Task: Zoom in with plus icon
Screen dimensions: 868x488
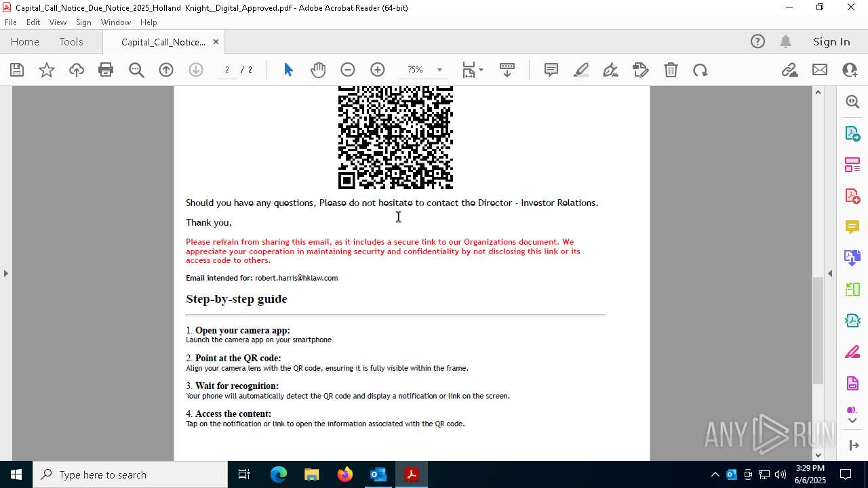Action: (x=378, y=70)
